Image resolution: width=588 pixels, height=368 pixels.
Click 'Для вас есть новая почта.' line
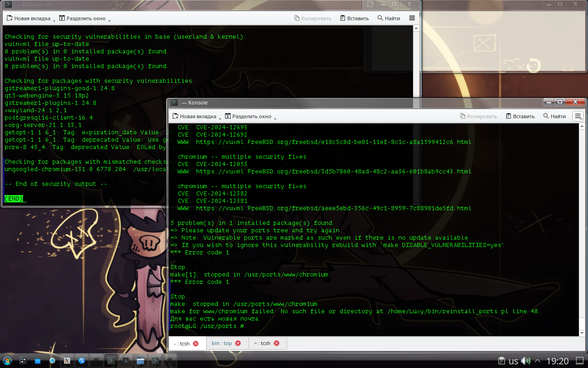click(216, 319)
